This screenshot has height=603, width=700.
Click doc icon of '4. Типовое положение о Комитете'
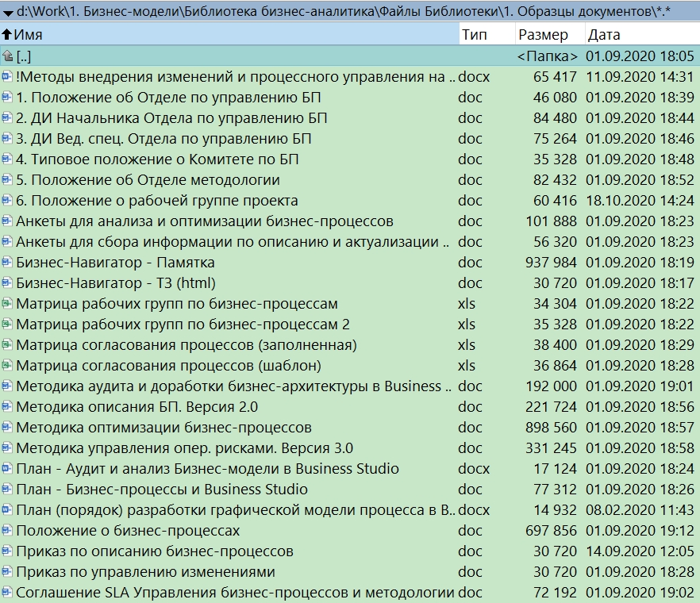click(x=6, y=159)
